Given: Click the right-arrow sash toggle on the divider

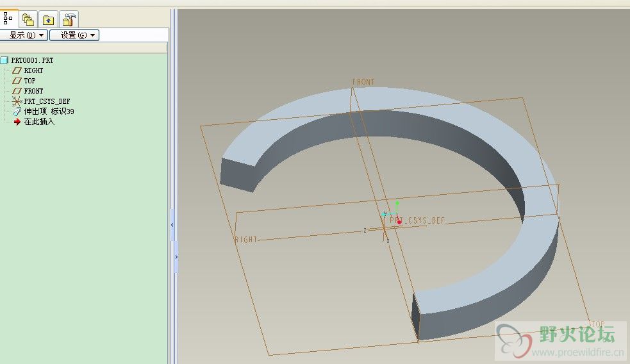Looking at the screenshot, I should click(x=176, y=257).
